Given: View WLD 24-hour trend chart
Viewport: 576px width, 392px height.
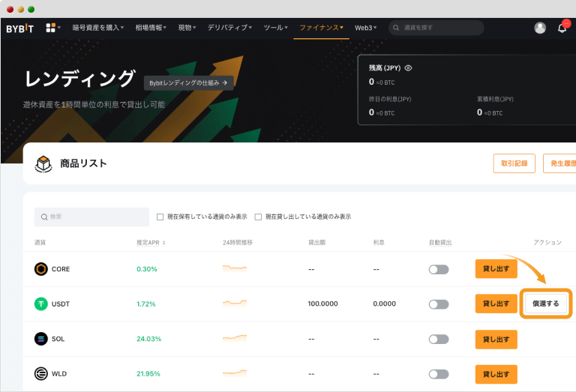Looking at the screenshot, I should coord(234,373).
